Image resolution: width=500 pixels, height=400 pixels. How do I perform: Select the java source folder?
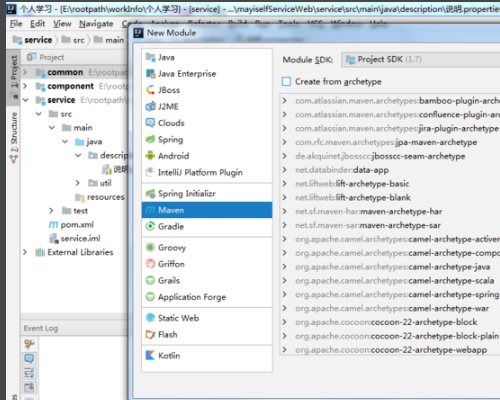tap(89, 142)
